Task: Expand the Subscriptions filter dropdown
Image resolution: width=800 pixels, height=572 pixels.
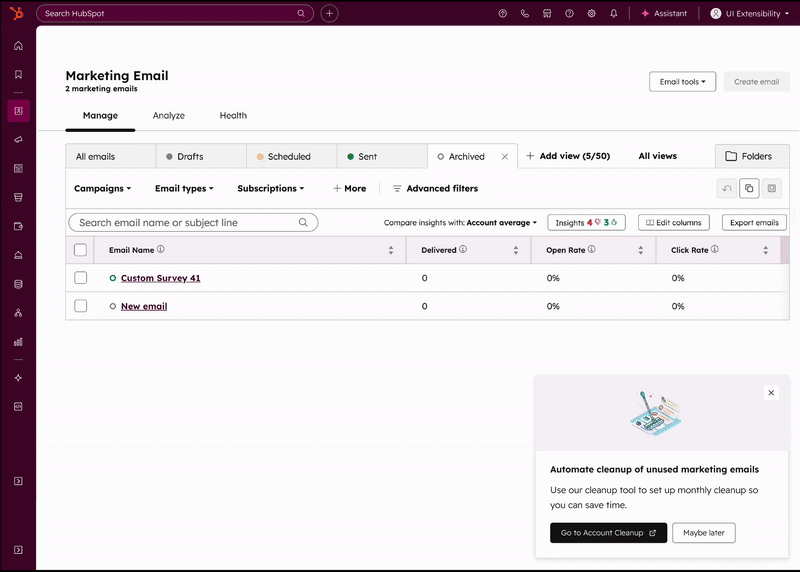Action: click(270, 188)
